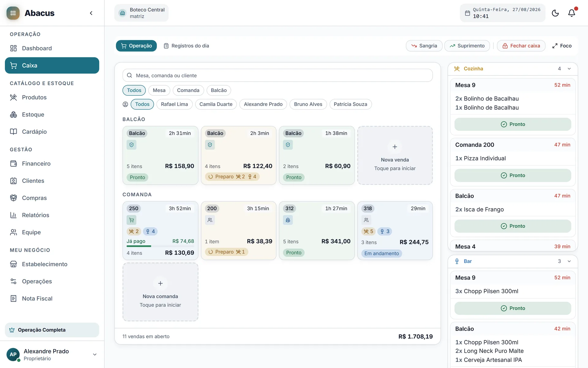Open Estabelecimento settings
Image resolution: width=588 pixels, height=368 pixels.
[52, 264]
